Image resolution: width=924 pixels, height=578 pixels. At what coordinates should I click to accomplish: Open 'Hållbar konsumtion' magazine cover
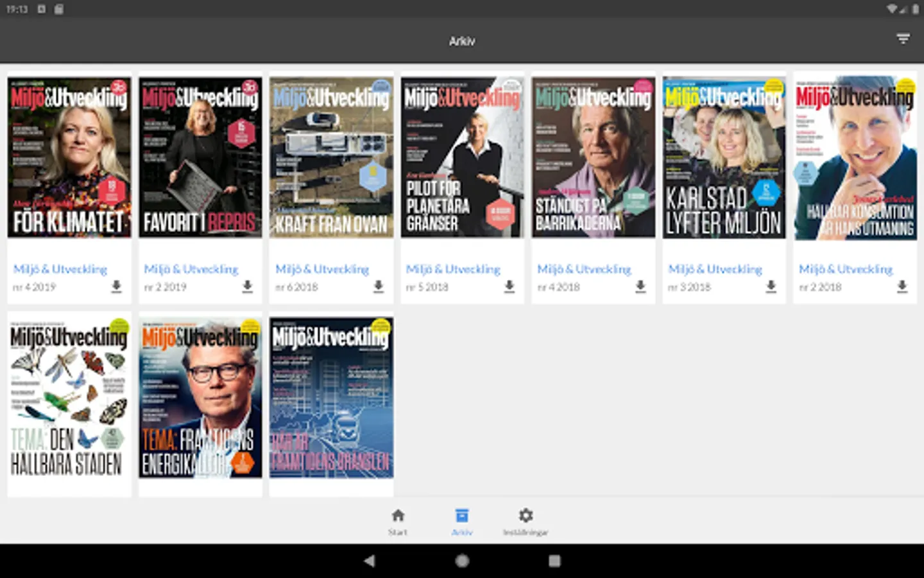855,157
